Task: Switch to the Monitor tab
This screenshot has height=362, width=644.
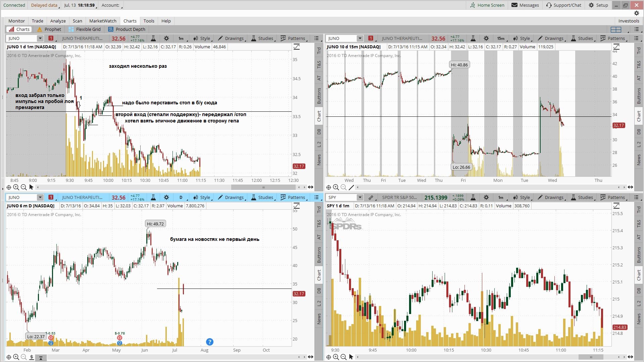Action: [16, 21]
